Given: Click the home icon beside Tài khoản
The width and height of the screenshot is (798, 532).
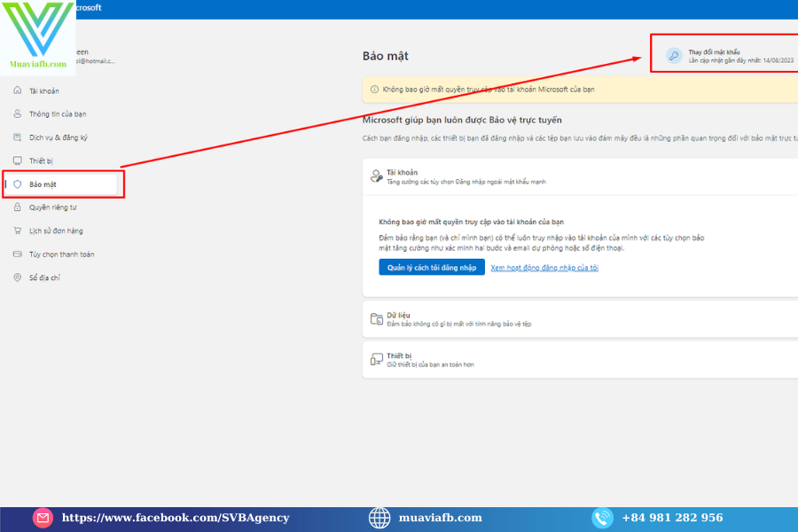Looking at the screenshot, I should coord(18,90).
